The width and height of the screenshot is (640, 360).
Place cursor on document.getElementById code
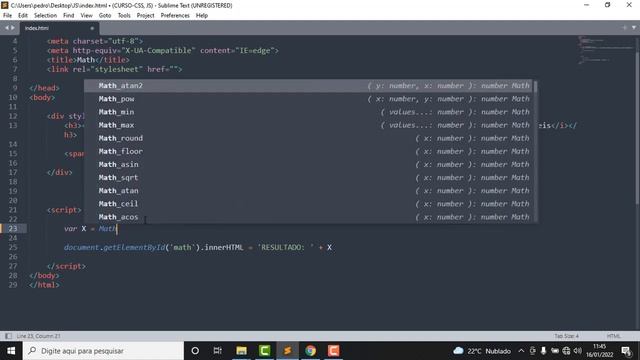pos(114,247)
